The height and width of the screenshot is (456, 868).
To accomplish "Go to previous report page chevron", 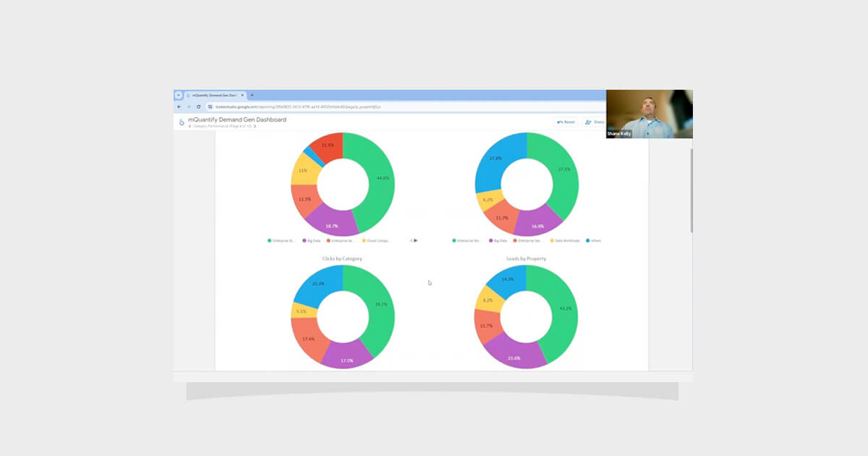I will [190, 127].
